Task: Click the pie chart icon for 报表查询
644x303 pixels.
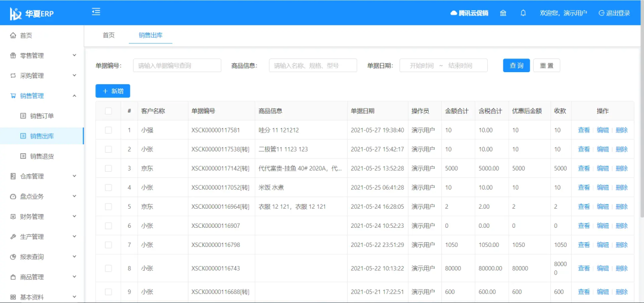Action: click(x=13, y=257)
